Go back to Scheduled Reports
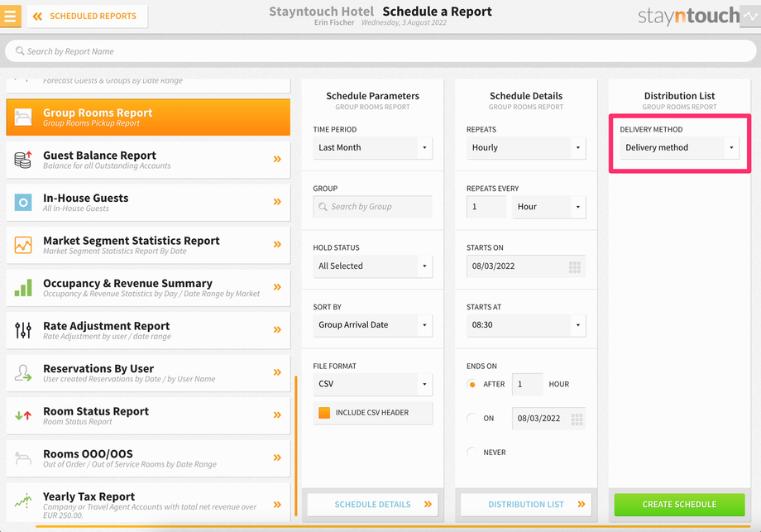Viewport: 761px width, 532px height. (88, 16)
